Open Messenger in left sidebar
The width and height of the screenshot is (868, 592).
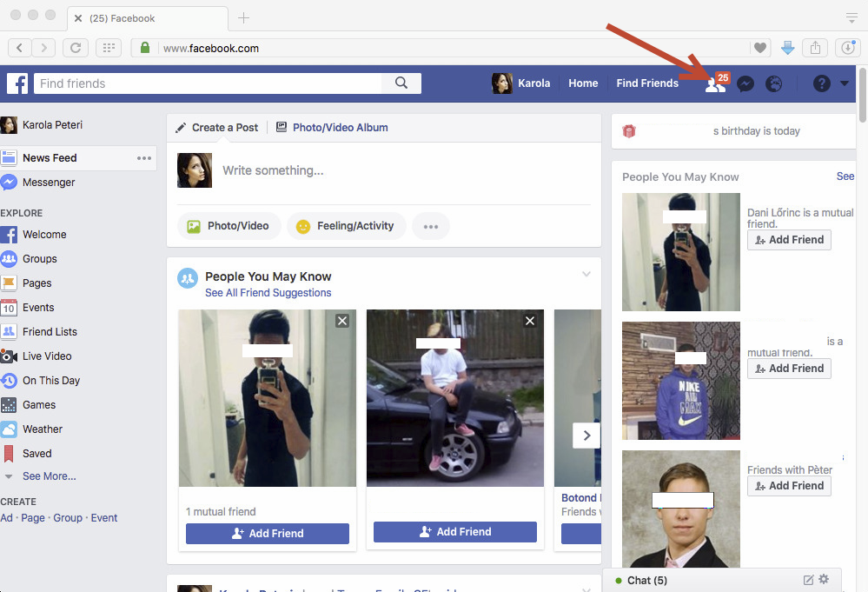coord(37,183)
